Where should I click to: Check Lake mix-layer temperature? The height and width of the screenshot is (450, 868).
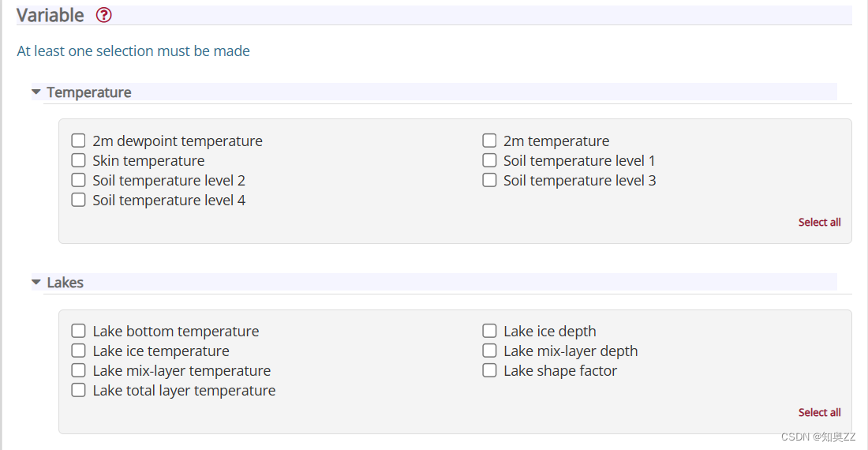78,371
